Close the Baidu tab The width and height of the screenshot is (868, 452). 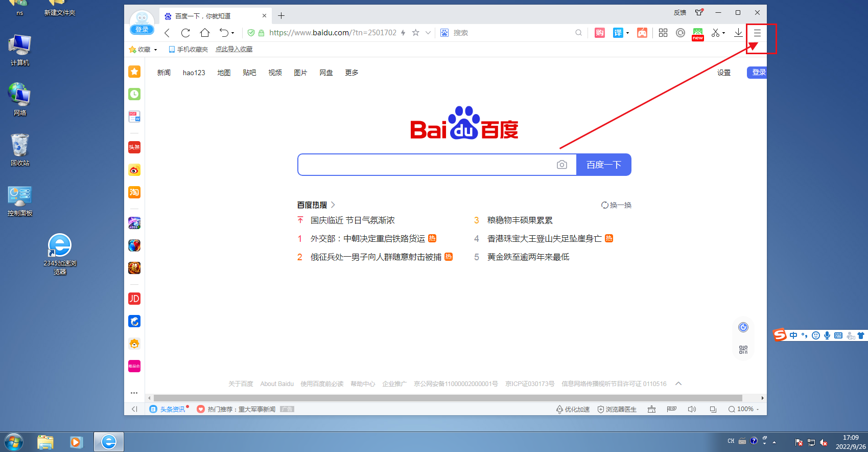coord(264,16)
